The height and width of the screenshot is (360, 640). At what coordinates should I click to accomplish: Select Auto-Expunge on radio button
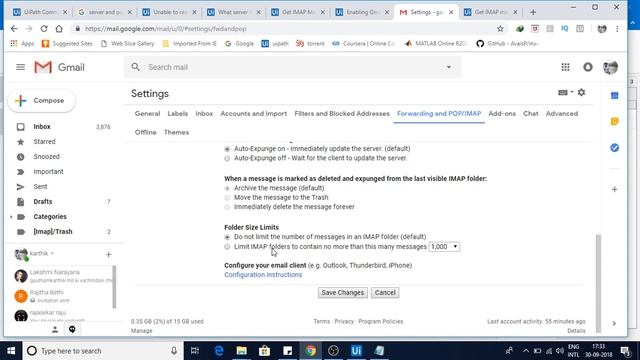pyautogui.click(x=227, y=149)
